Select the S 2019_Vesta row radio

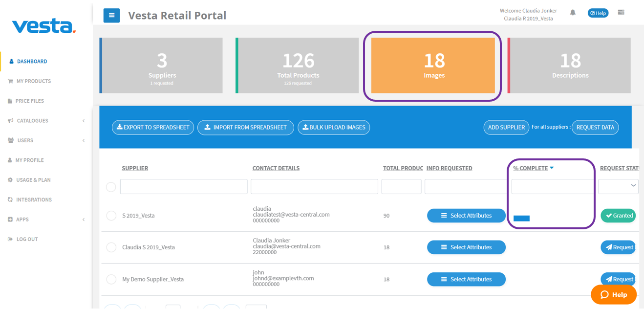(111, 216)
